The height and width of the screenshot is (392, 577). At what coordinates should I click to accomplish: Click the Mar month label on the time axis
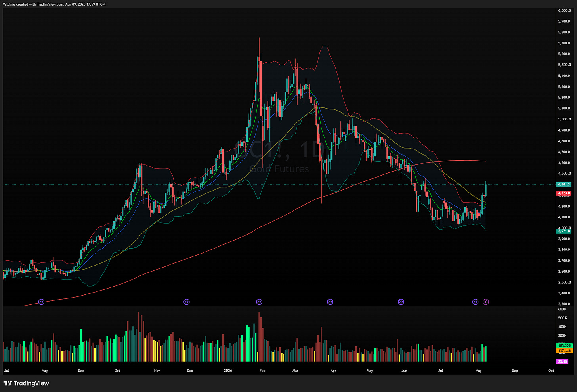pyautogui.click(x=295, y=371)
